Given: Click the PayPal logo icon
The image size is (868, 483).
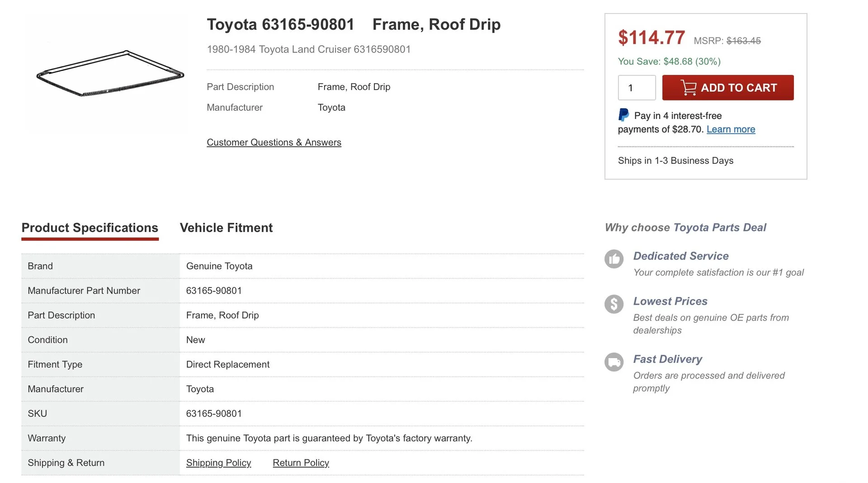Looking at the screenshot, I should [x=623, y=115].
